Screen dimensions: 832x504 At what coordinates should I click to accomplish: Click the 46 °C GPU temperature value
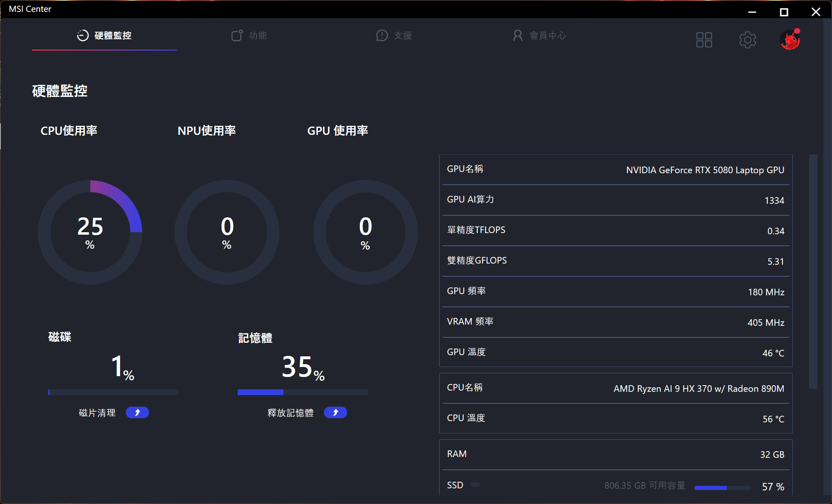click(773, 353)
